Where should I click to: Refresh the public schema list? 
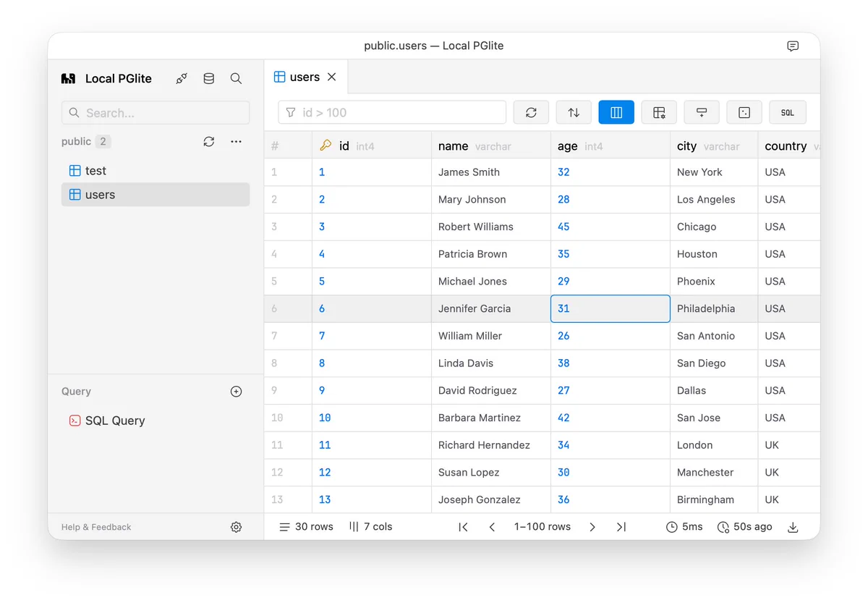pyautogui.click(x=209, y=142)
